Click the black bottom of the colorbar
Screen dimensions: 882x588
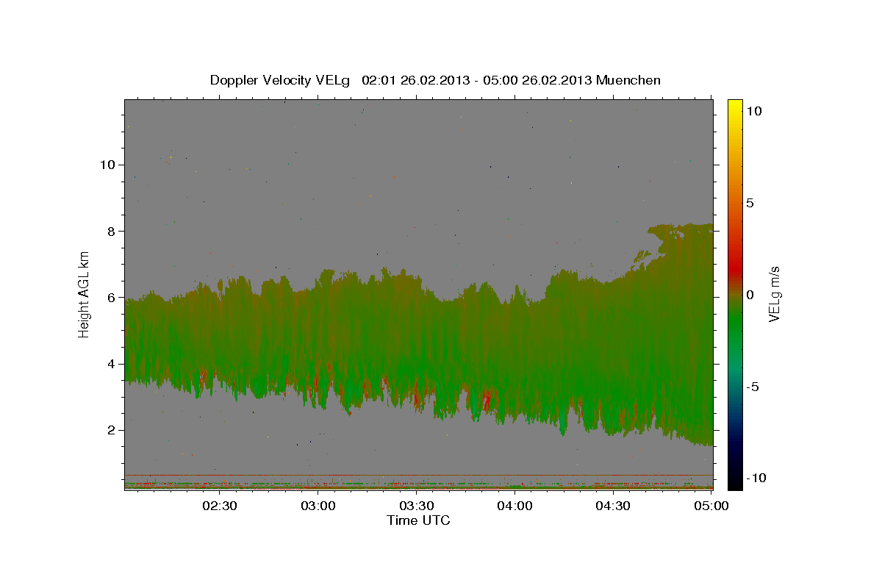click(735, 481)
